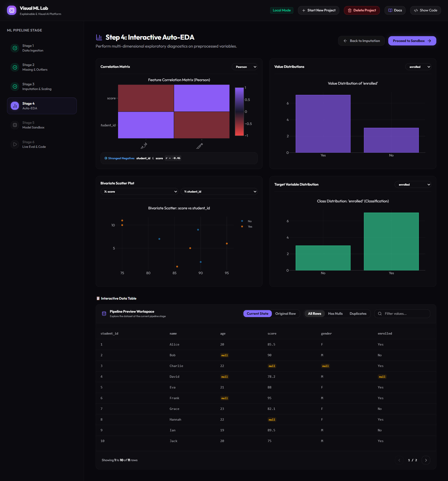The height and width of the screenshot is (481, 448).
Task: Open the Pearson correlation method dropdown
Action: 244,67
